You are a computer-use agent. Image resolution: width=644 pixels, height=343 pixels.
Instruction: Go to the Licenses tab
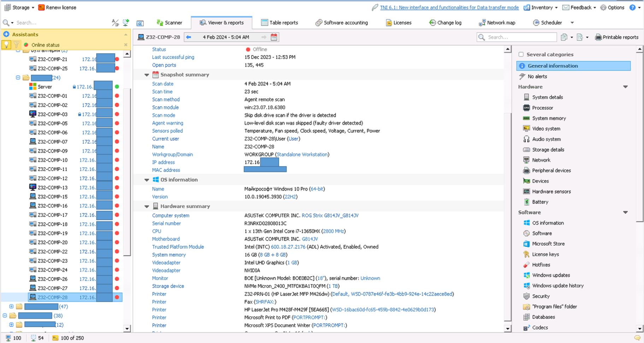pos(398,23)
